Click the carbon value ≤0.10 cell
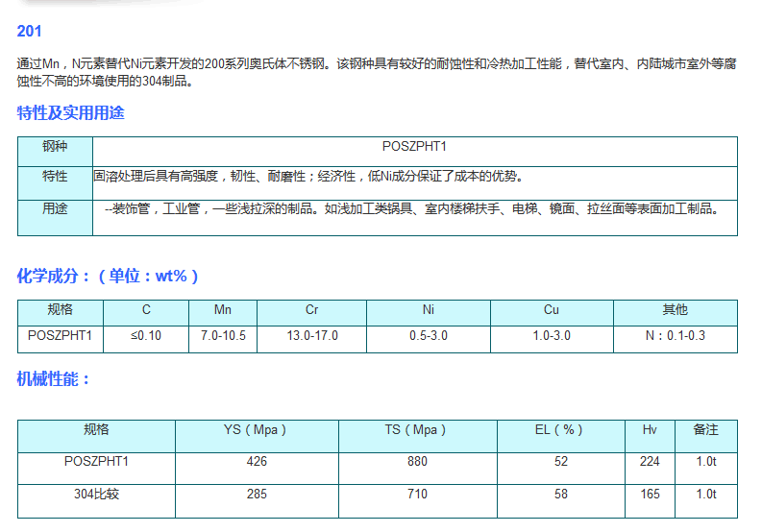 146,336
